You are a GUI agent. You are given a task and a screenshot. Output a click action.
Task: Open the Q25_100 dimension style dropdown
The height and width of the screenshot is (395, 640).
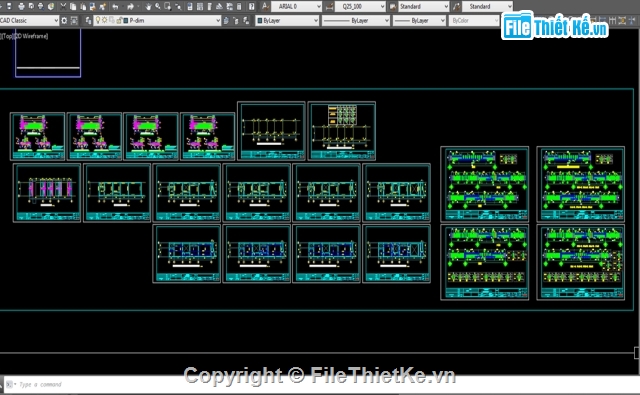pos(360,7)
